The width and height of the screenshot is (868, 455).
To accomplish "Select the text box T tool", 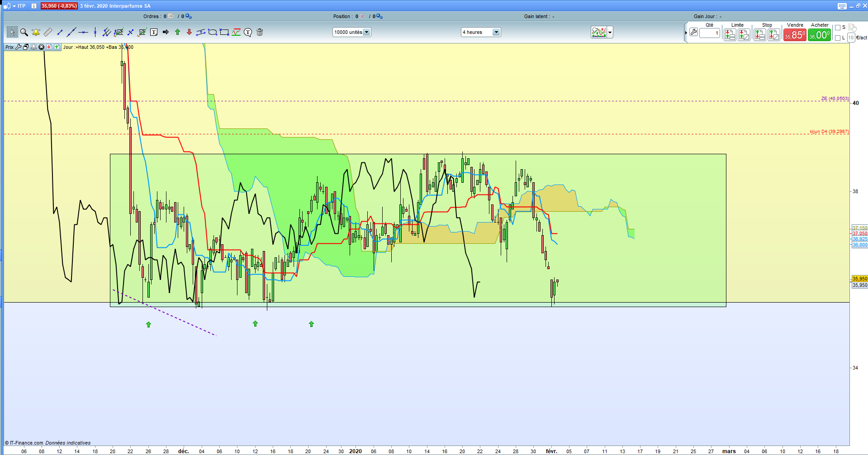I will 154,32.
